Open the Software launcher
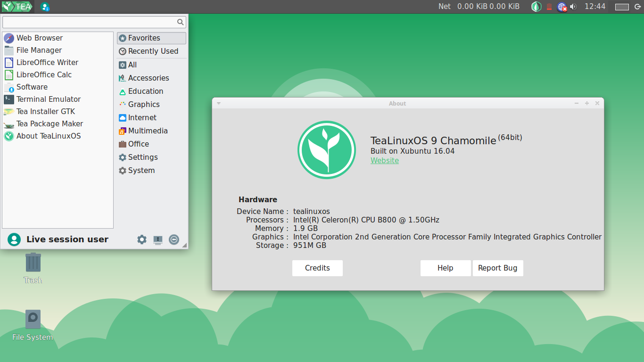The image size is (644, 362). click(x=58, y=87)
